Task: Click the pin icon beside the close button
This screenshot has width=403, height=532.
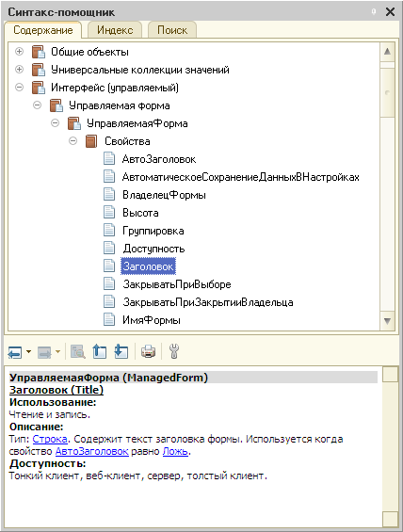Action: tap(374, 12)
